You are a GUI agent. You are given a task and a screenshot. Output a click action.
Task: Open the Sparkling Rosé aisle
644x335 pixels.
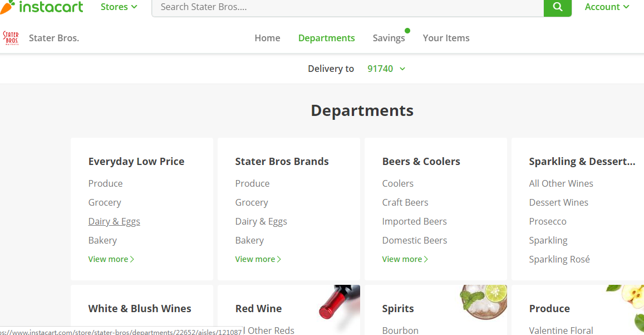click(559, 259)
